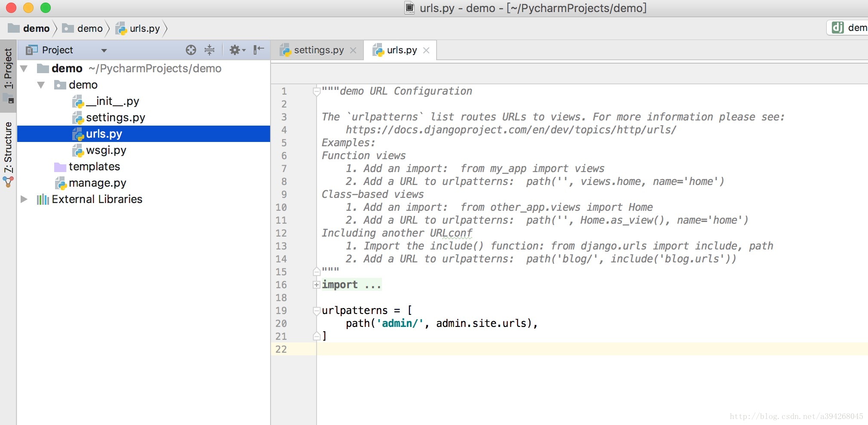Expand the External Libraries node
The image size is (868, 425).
pyautogui.click(x=24, y=199)
